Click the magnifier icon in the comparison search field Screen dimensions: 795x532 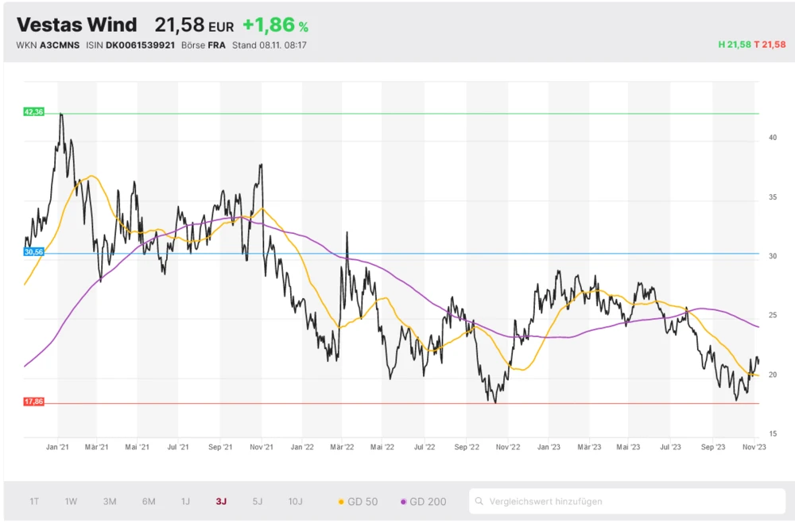[x=479, y=502]
